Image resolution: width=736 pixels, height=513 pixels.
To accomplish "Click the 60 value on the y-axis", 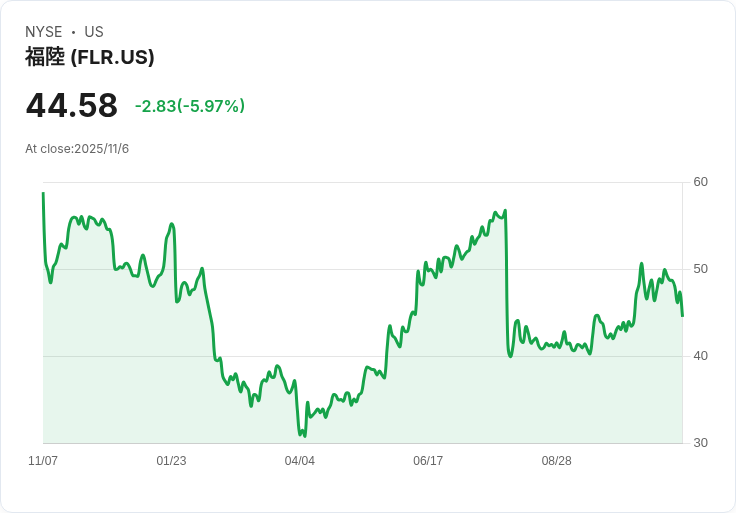I will click(x=701, y=182).
